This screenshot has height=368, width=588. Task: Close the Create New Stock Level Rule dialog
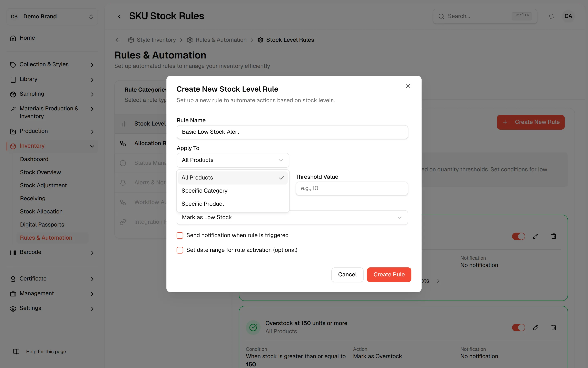tap(408, 86)
